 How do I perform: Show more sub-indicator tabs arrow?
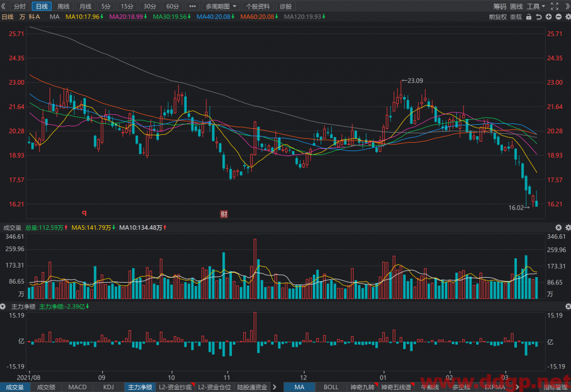point(274,387)
